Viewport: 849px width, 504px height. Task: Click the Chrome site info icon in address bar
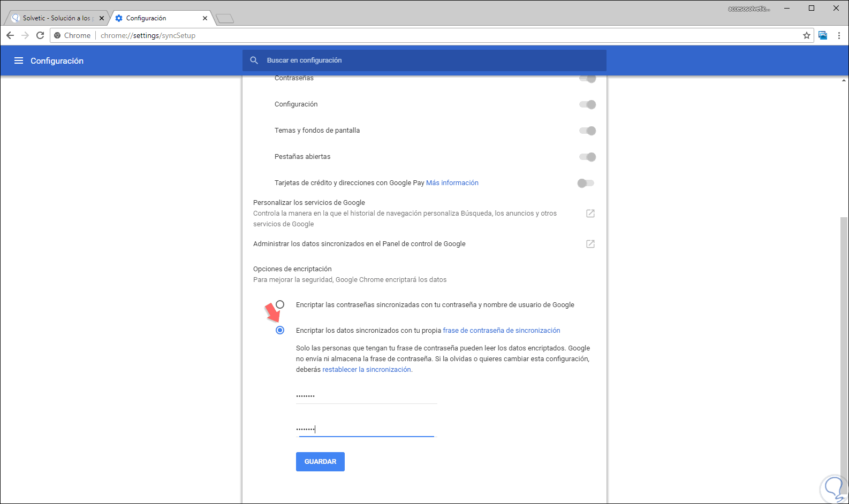(x=57, y=35)
